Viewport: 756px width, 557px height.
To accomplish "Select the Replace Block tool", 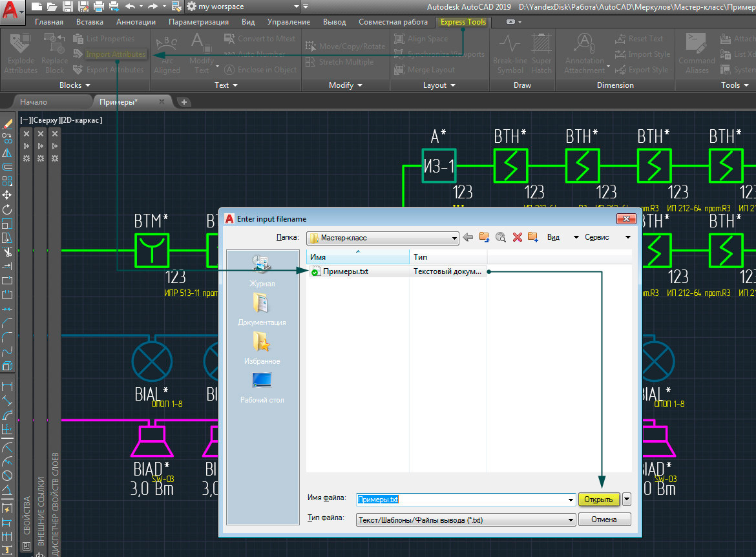I will 54,53.
